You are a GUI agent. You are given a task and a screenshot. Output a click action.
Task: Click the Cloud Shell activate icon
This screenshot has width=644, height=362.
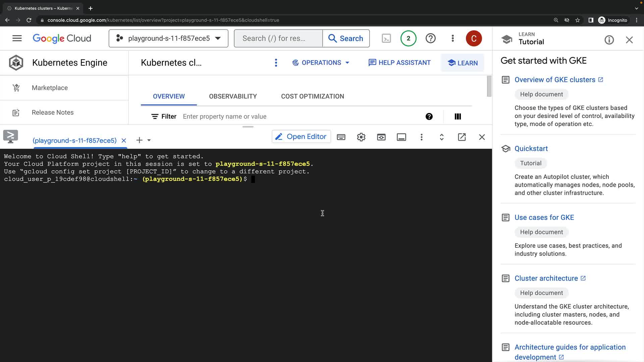(386, 38)
